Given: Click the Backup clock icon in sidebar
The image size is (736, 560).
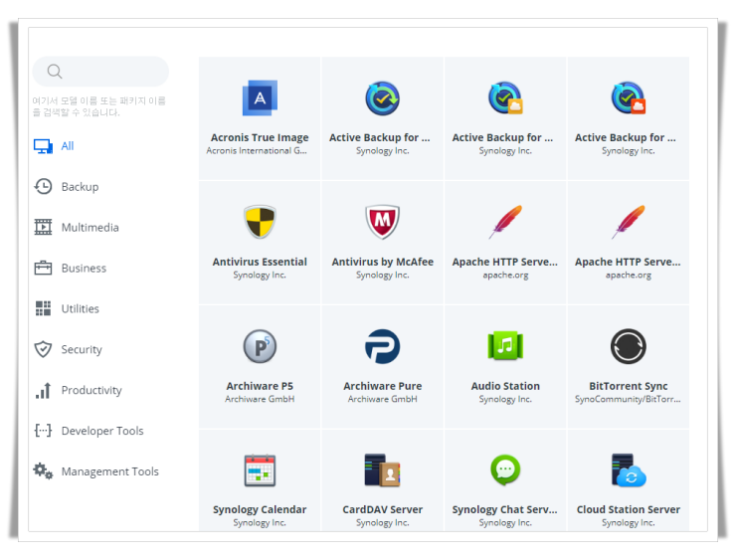Looking at the screenshot, I should pyautogui.click(x=43, y=186).
